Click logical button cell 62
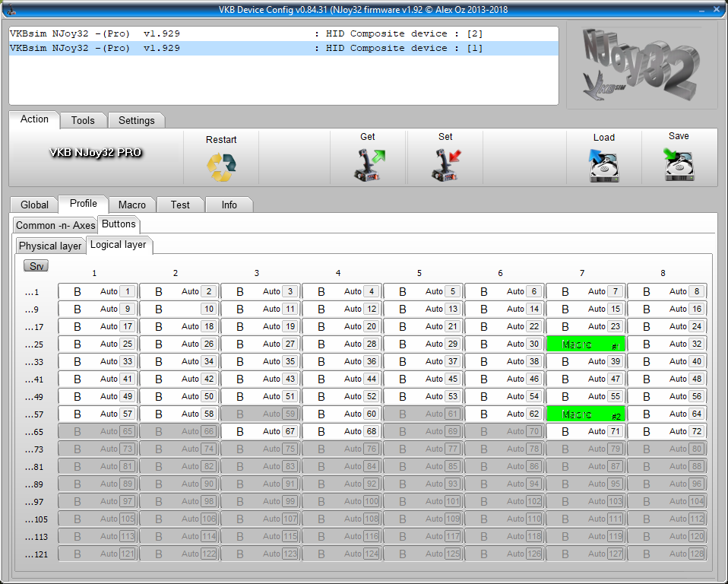 click(x=505, y=414)
